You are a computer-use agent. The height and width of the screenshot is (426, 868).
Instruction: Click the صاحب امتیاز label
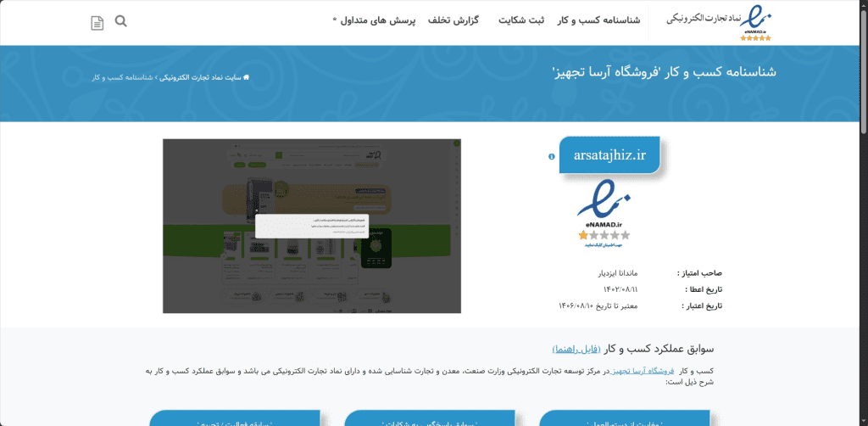(x=699, y=273)
